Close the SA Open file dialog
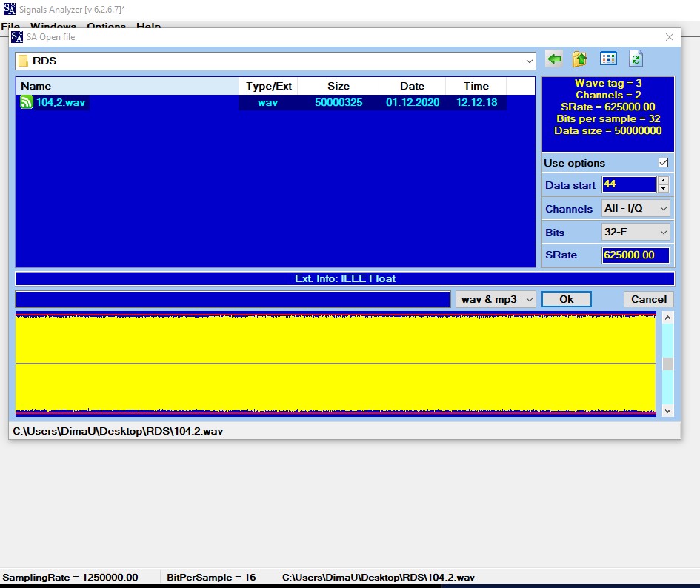 (x=669, y=37)
